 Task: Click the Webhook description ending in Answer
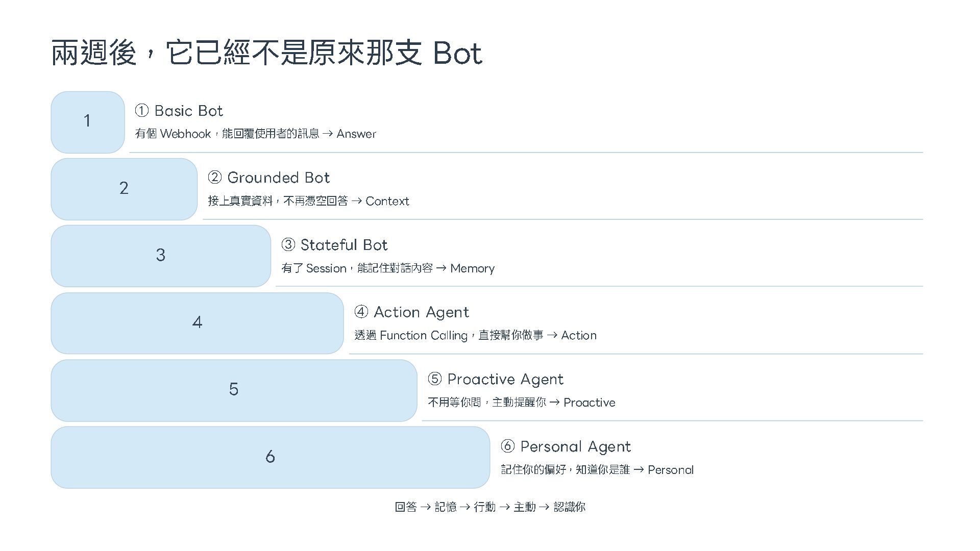coord(255,134)
